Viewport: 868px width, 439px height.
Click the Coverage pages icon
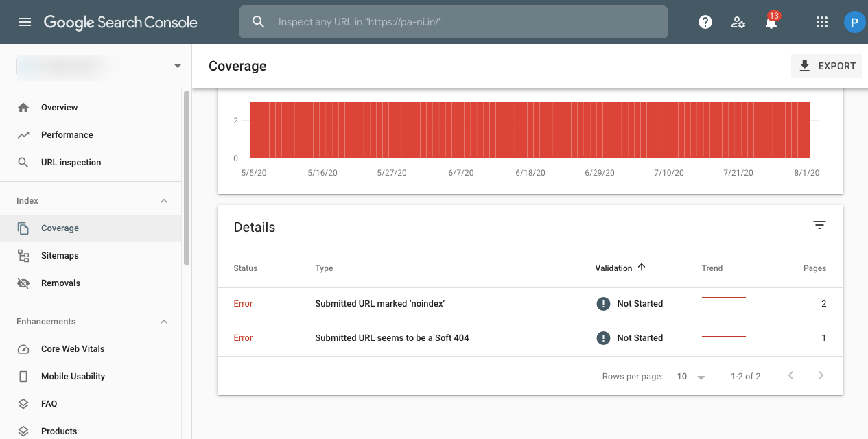(x=23, y=228)
